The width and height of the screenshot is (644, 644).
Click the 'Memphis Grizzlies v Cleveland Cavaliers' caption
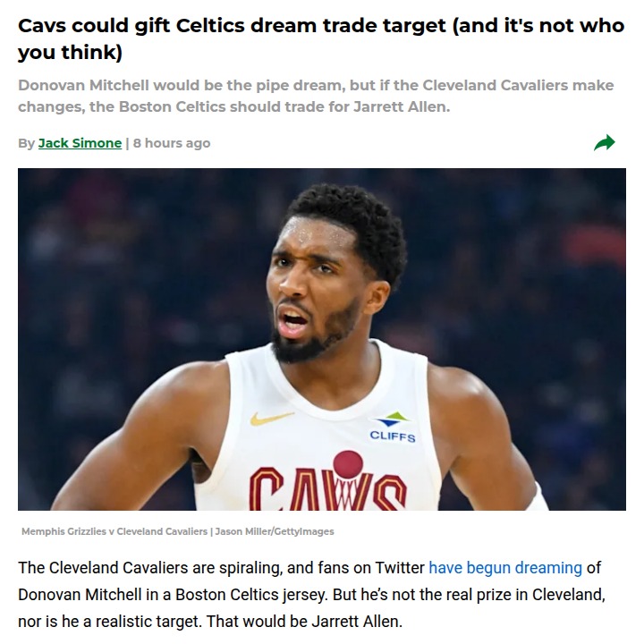tap(114, 531)
